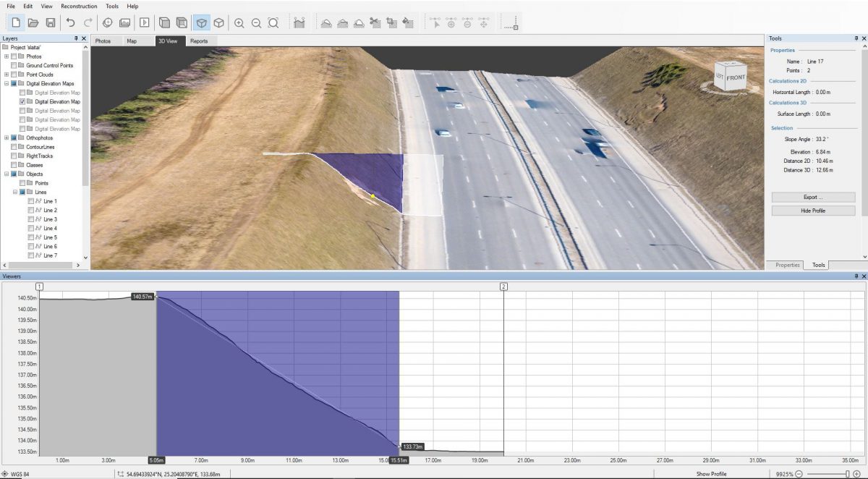Select the highlighted 3D view cube tool
Viewport: 868px width, 479px height.
point(203,22)
